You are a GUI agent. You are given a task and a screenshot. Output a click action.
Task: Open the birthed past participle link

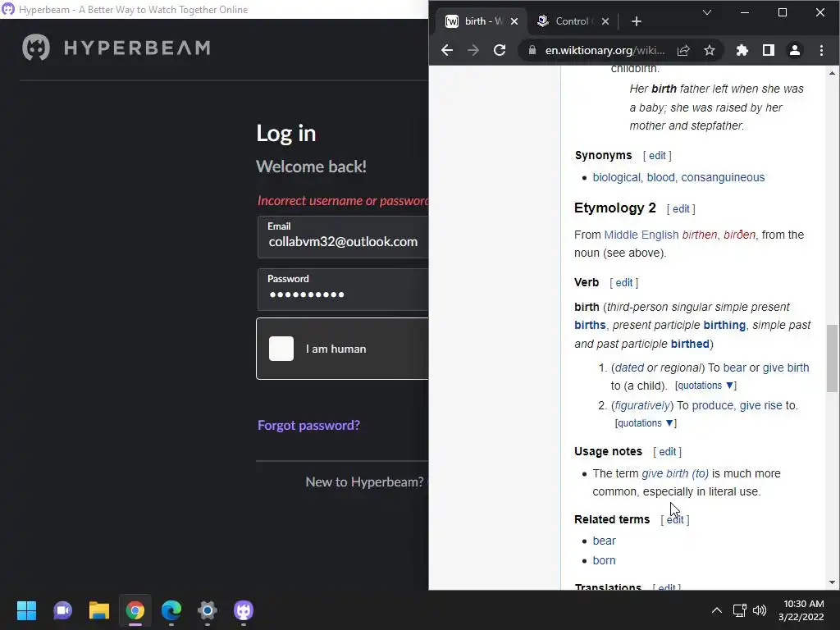[x=690, y=344]
